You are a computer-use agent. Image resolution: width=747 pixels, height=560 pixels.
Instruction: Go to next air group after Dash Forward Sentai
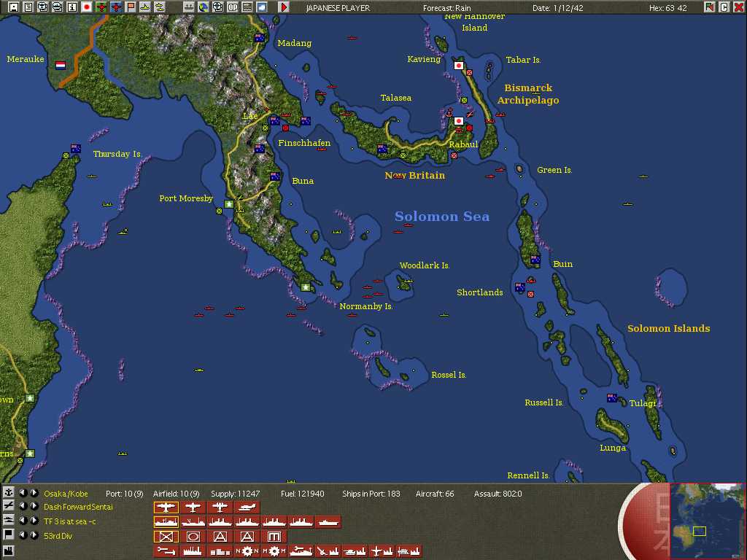(34, 506)
